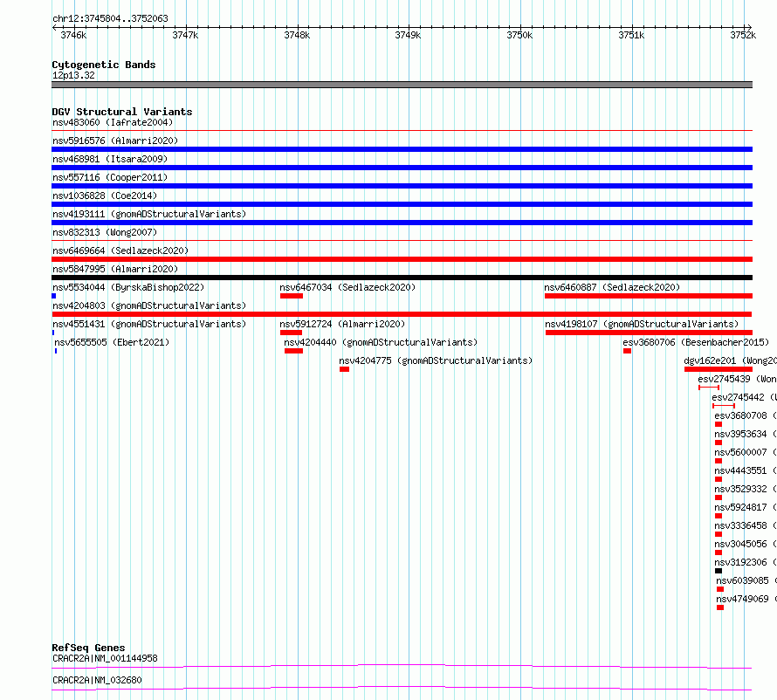The width and height of the screenshot is (777, 700).
Task: Click nsv4204803 (gnomADStructuralVariants) label
Action: (149, 305)
